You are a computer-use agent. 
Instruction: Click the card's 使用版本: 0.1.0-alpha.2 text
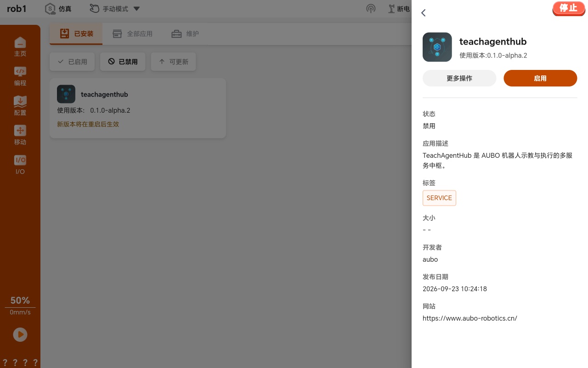94,110
